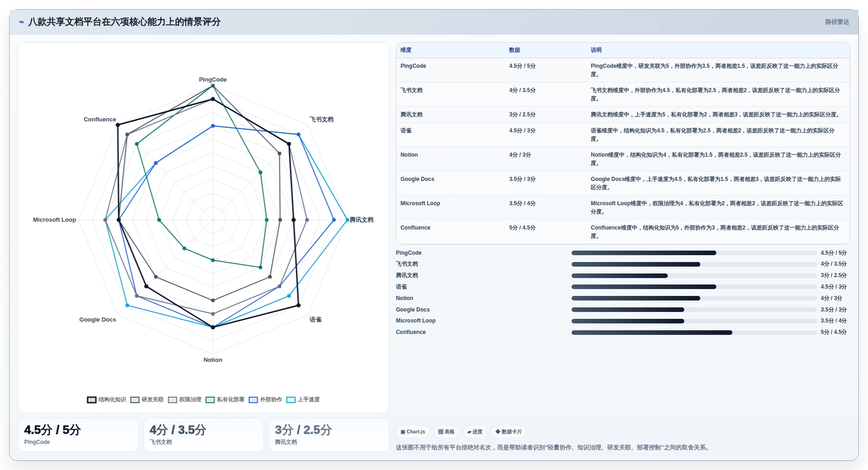Toggle the 私有化部署 legend series
This screenshot has width=868, height=470.
tap(225, 399)
